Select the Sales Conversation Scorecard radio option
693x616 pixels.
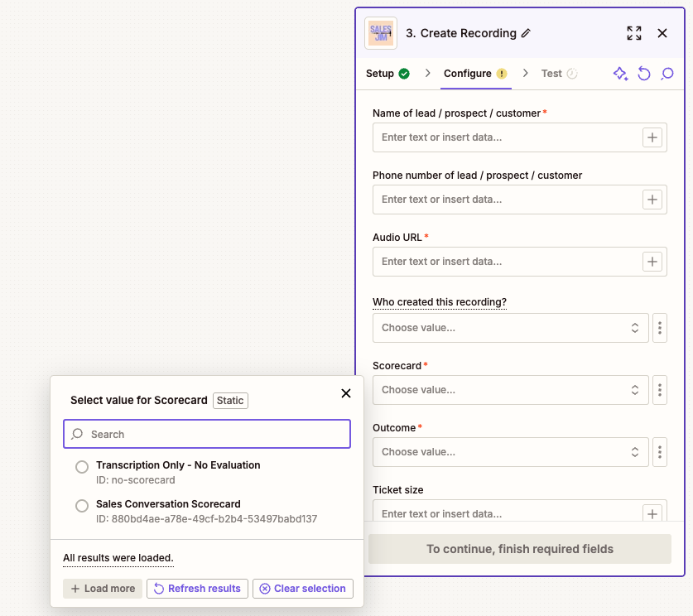click(x=82, y=506)
